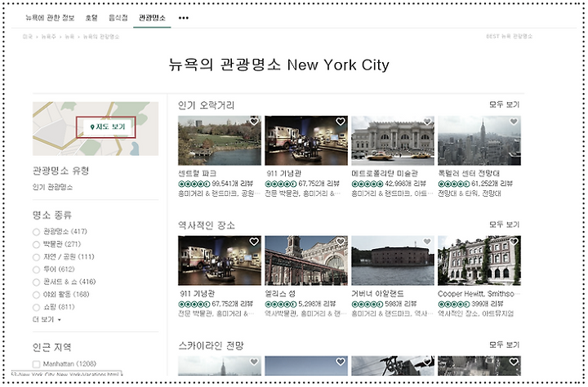
Task: Open more options ellipsis in top navigation
Action: (x=184, y=18)
